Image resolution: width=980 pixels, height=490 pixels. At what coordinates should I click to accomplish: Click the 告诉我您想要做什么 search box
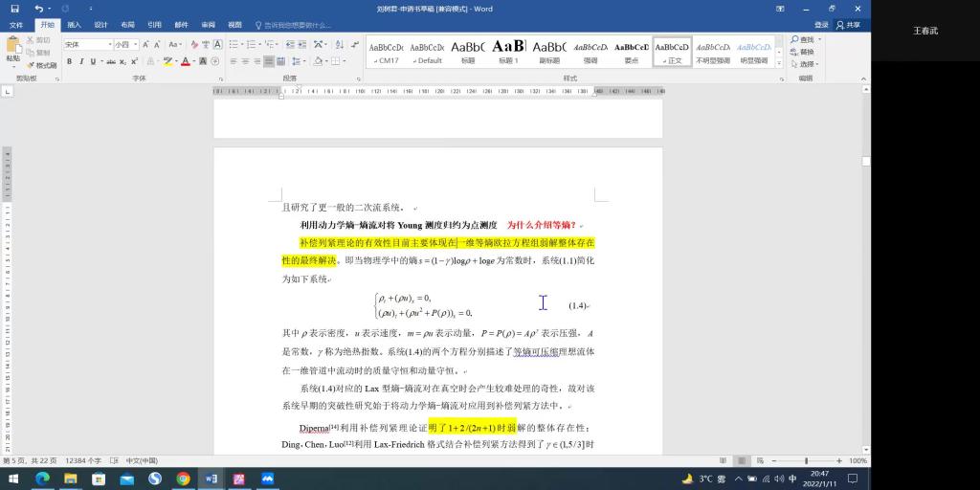(x=297, y=25)
